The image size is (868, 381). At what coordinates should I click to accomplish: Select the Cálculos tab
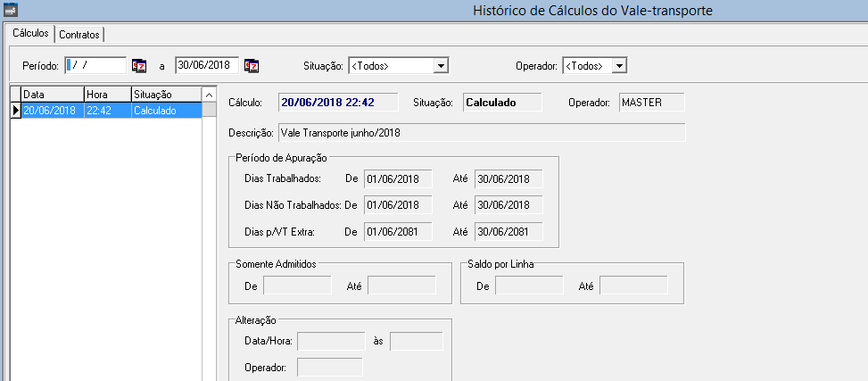(x=30, y=33)
